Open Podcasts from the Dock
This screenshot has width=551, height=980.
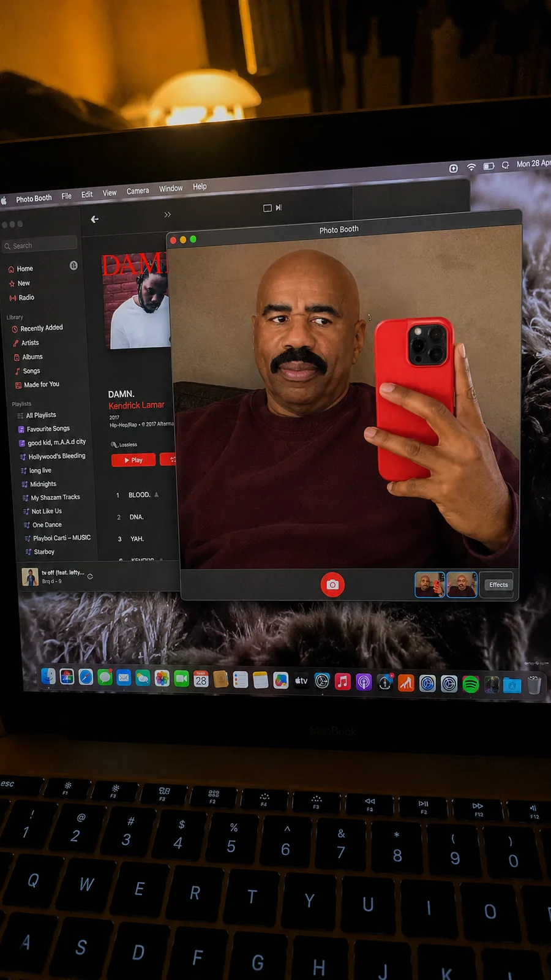coord(364,682)
